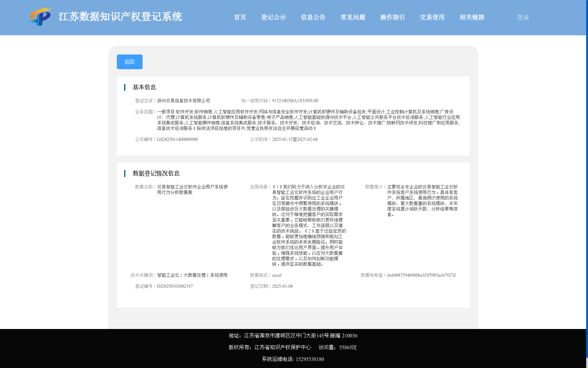Open the 登记公示 menu item
Viewport: 588px width, 368px height.
point(273,17)
